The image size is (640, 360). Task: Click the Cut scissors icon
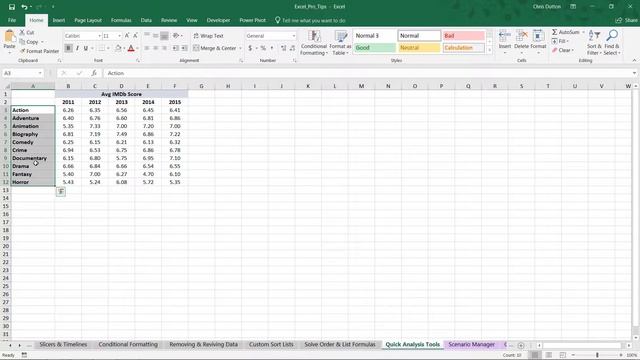(22, 32)
